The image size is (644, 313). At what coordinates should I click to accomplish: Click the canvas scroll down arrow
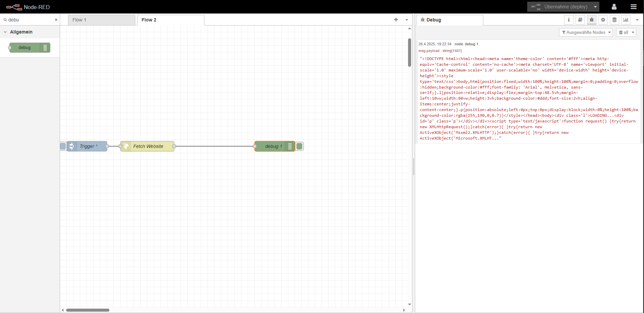409,304
